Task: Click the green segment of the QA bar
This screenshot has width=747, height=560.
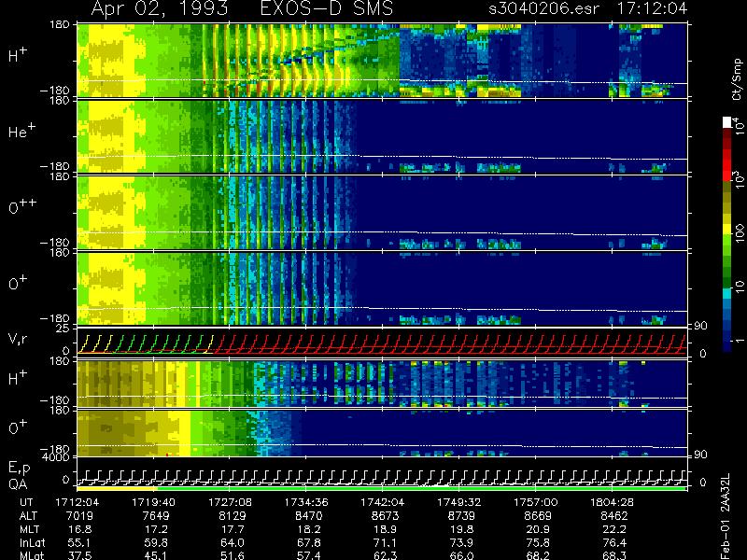Action: [x=421, y=488]
